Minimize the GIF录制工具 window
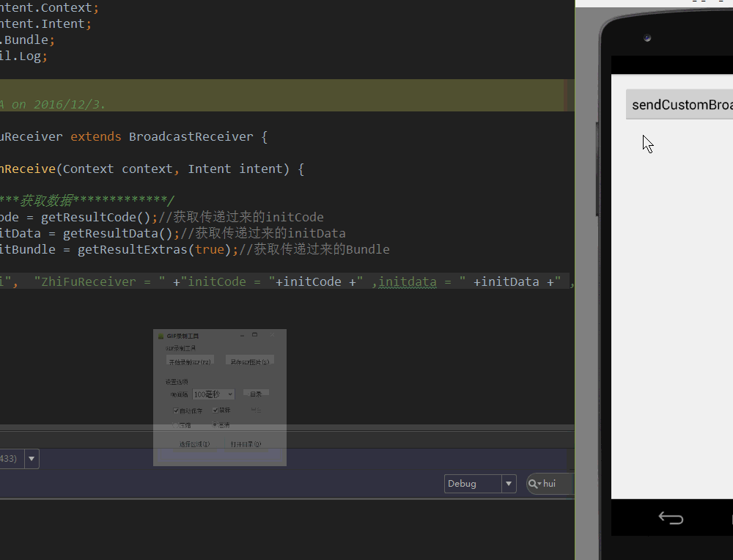This screenshot has width=733, height=560. pyautogui.click(x=242, y=335)
